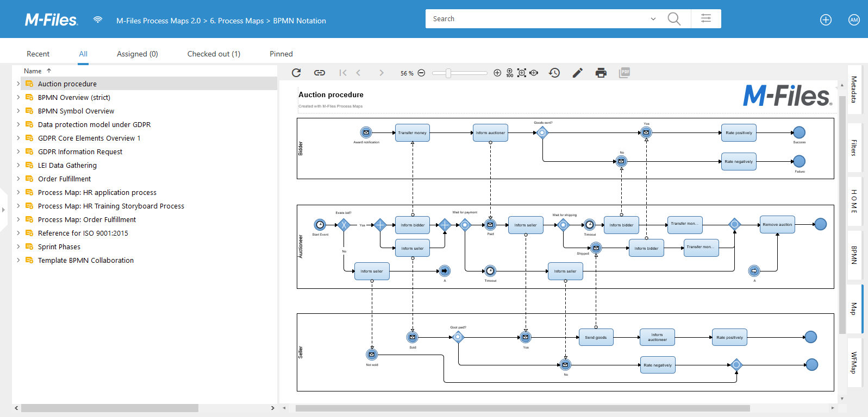The image size is (868, 417).
Task: Open the version history icon
Action: coord(554,73)
